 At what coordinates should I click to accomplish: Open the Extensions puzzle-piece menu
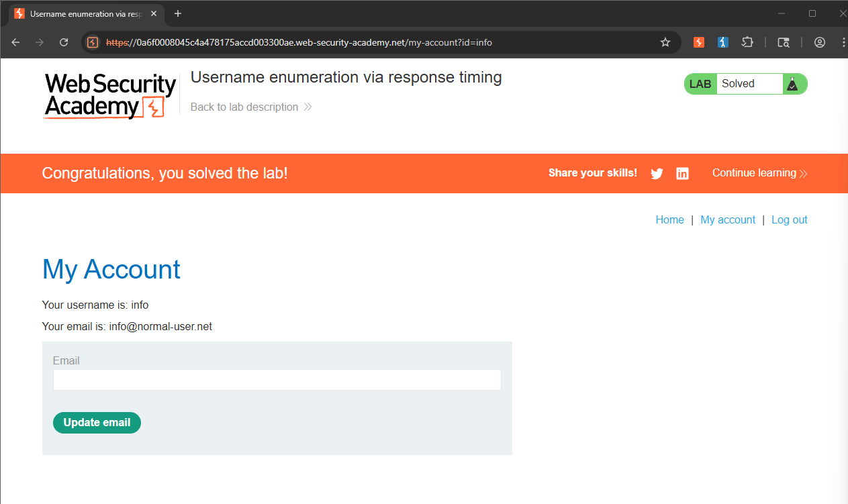(x=747, y=42)
